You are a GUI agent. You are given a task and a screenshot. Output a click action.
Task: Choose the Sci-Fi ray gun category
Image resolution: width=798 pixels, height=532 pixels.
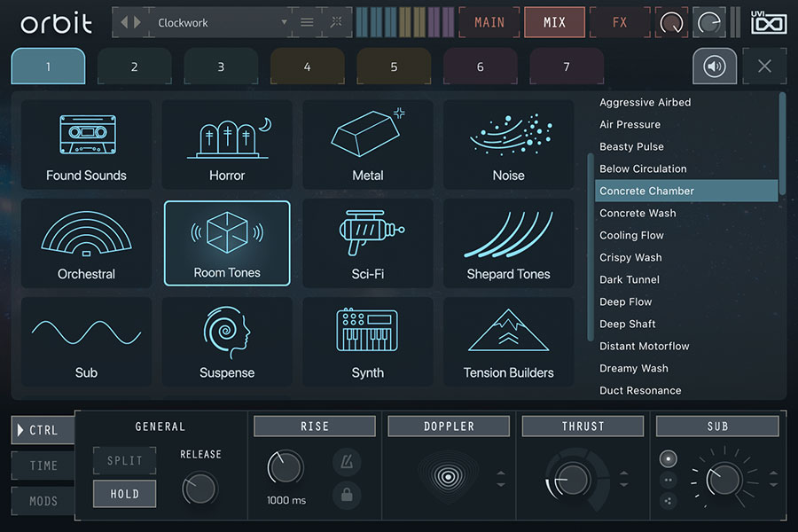[367, 243]
